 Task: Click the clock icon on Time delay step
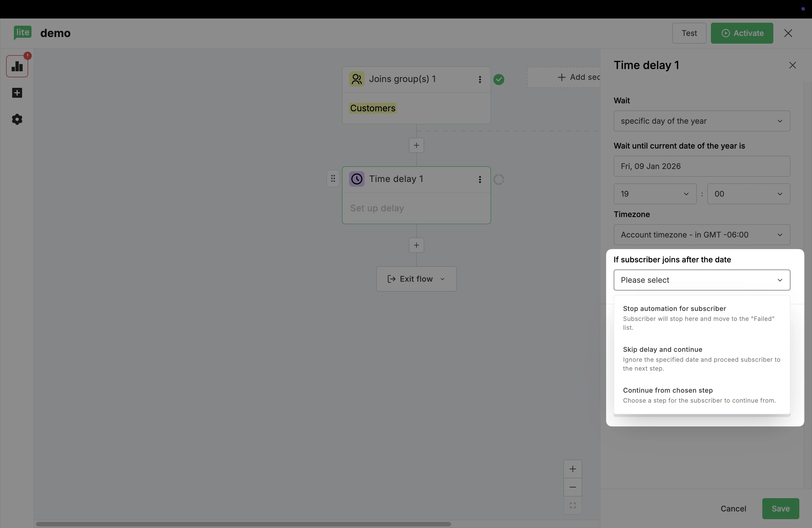(357, 179)
